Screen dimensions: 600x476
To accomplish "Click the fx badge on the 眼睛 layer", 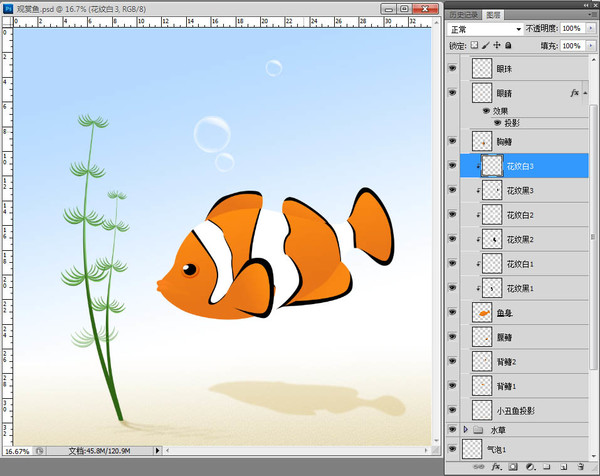I will (x=574, y=93).
